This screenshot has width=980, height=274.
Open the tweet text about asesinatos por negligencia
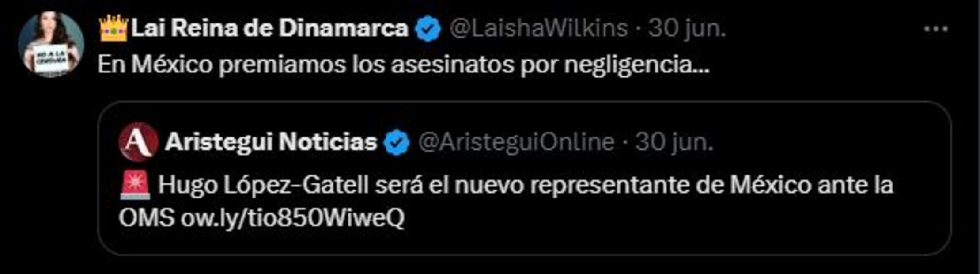(404, 65)
